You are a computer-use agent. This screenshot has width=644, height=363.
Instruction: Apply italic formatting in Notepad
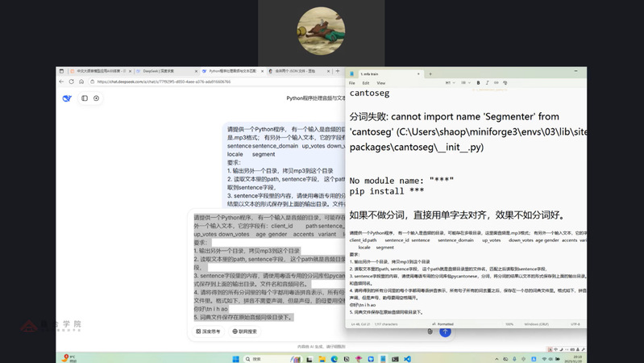coord(487,83)
